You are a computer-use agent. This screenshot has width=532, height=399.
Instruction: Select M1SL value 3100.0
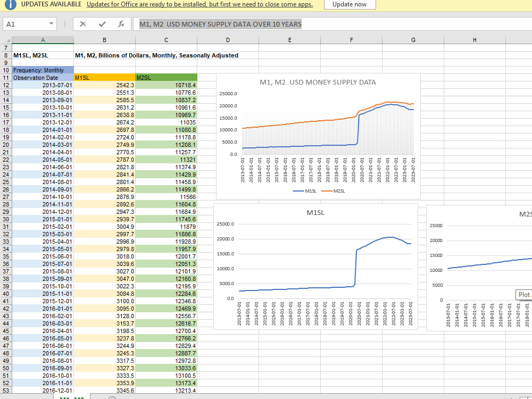click(x=104, y=301)
